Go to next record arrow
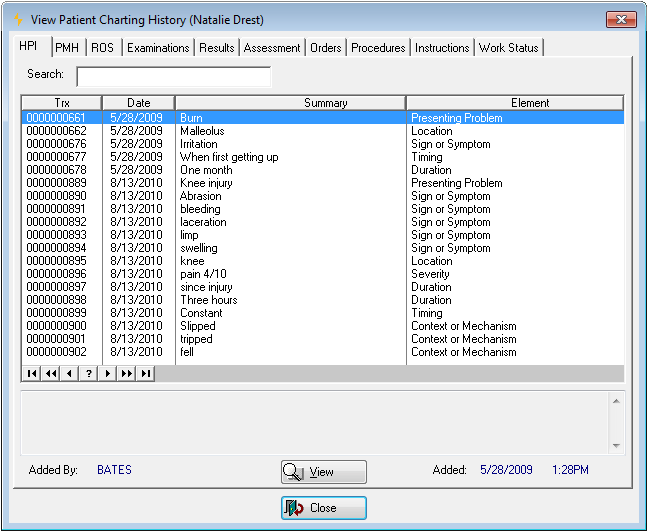The height and width of the screenshot is (532, 648). (x=107, y=374)
